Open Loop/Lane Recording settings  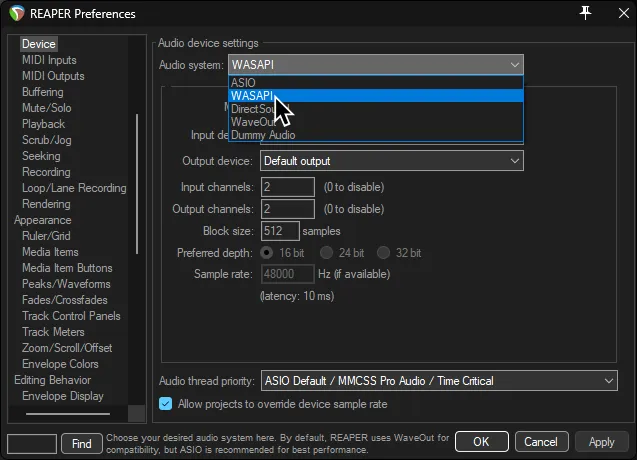[74, 188]
